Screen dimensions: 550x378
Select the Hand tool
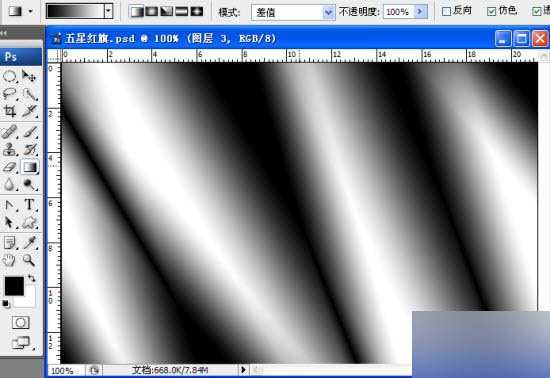tap(9, 260)
